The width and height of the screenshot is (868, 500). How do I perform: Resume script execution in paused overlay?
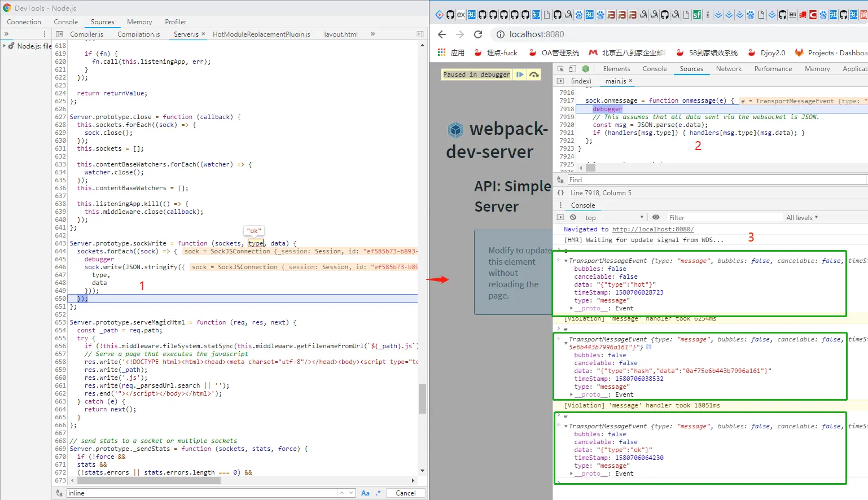[520, 74]
